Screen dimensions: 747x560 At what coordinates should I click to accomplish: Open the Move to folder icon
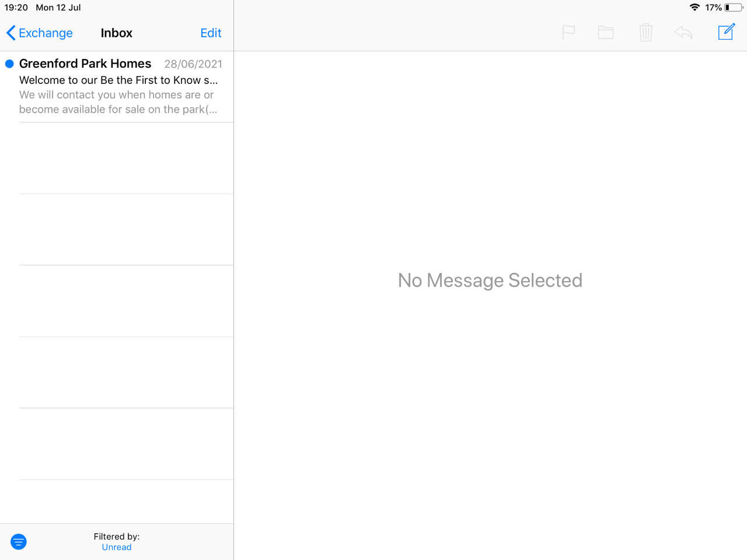click(x=606, y=33)
